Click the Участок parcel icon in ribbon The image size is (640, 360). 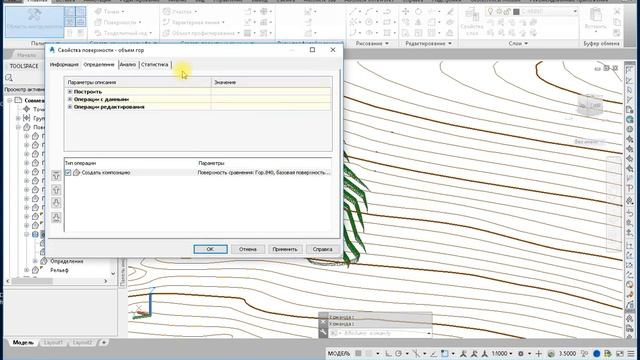(167, 11)
